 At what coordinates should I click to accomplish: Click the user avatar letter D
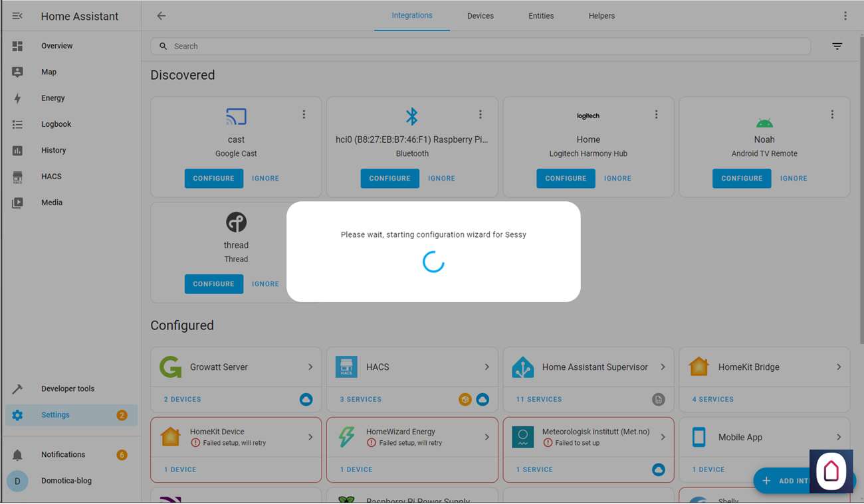[x=17, y=481]
